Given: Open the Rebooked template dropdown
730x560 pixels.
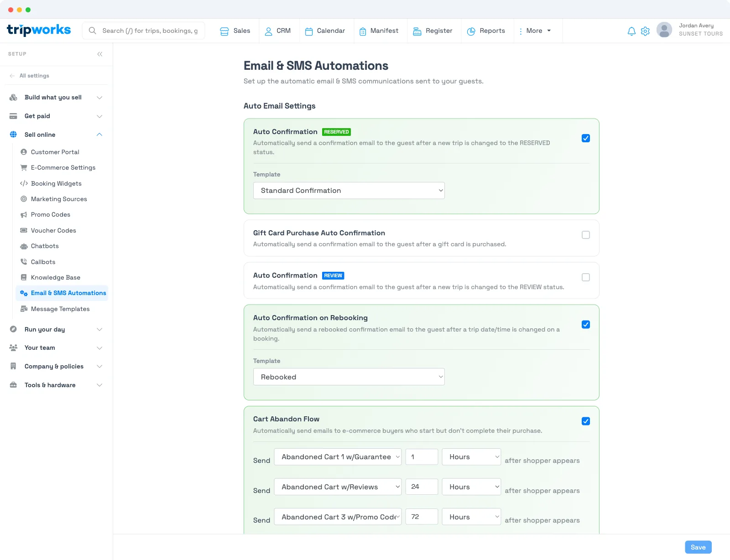Looking at the screenshot, I should click(349, 377).
